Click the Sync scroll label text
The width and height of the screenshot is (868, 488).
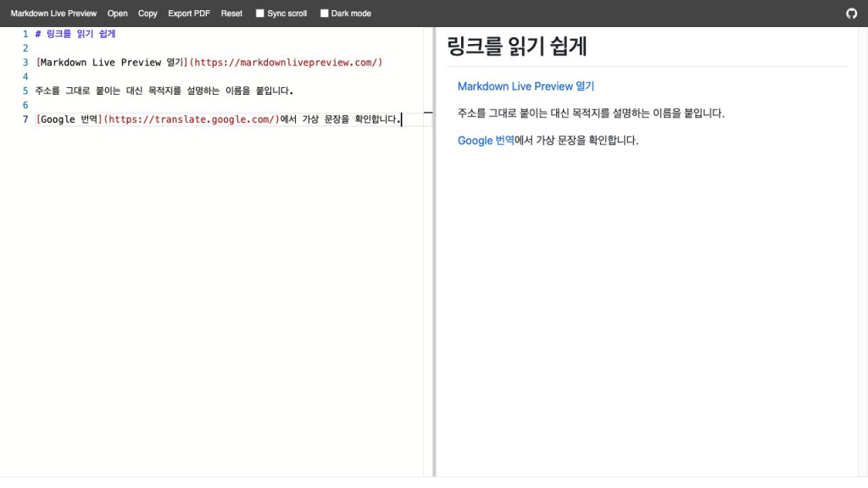point(287,14)
